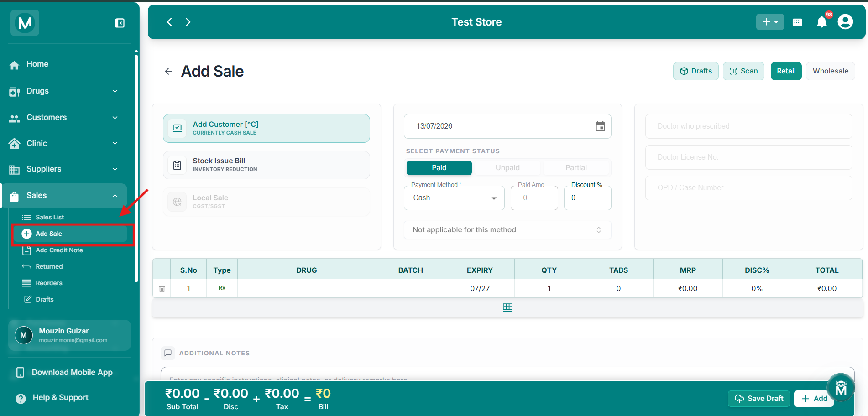Expand the Customers menu chevron
The width and height of the screenshot is (868, 416).
[115, 118]
